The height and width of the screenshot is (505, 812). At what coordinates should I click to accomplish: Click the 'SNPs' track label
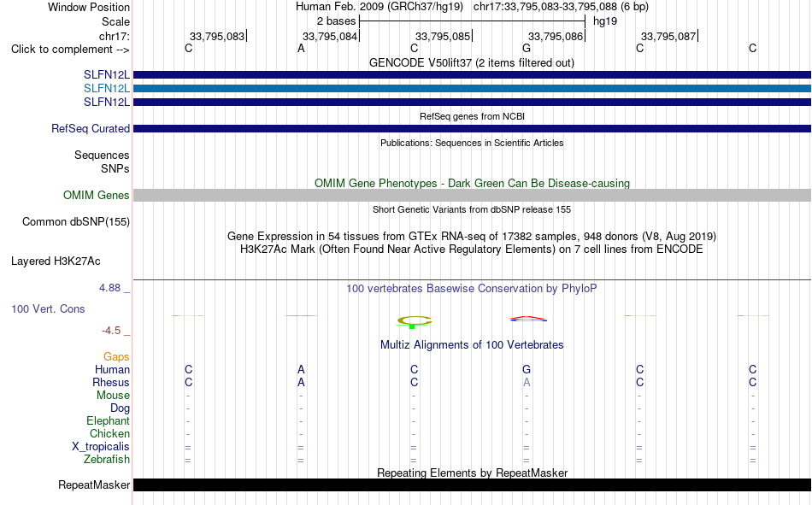point(115,168)
